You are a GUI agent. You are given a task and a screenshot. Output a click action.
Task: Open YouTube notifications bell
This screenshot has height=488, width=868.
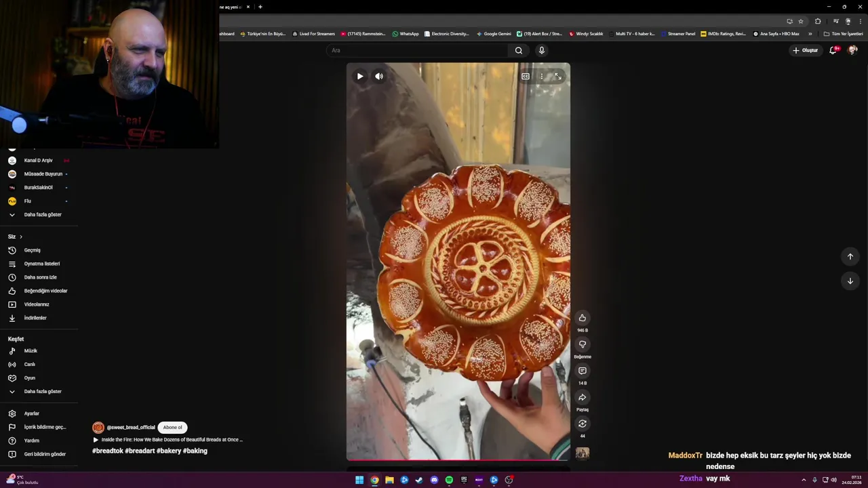(x=833, y=50)
